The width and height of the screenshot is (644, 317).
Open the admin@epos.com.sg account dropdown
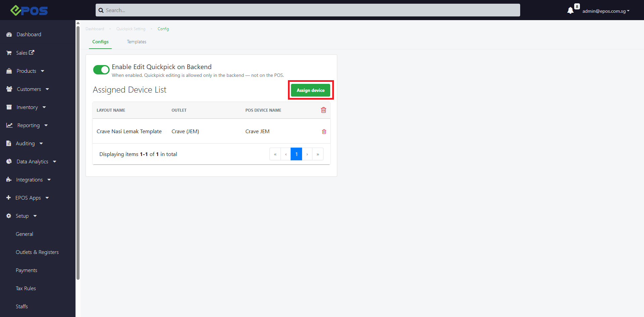606,11
